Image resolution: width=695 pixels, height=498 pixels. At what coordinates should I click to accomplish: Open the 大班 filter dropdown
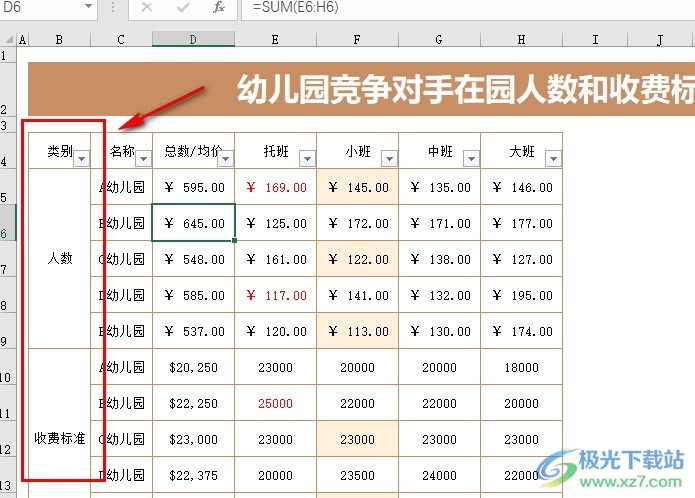553,158
